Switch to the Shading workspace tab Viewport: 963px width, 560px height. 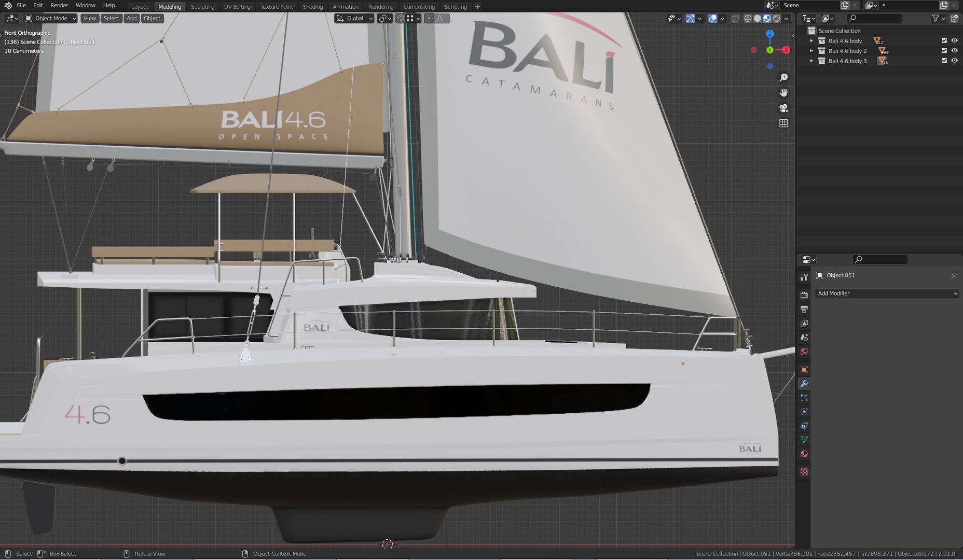[x=313, y=7]
